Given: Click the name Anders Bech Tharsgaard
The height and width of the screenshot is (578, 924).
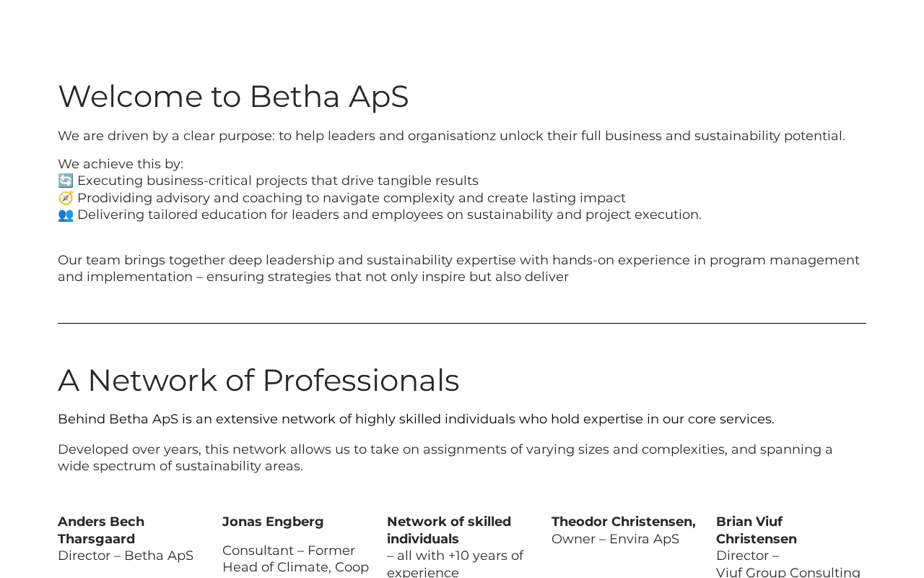Looking at the screenshot, I should click(x=101, y=530).
